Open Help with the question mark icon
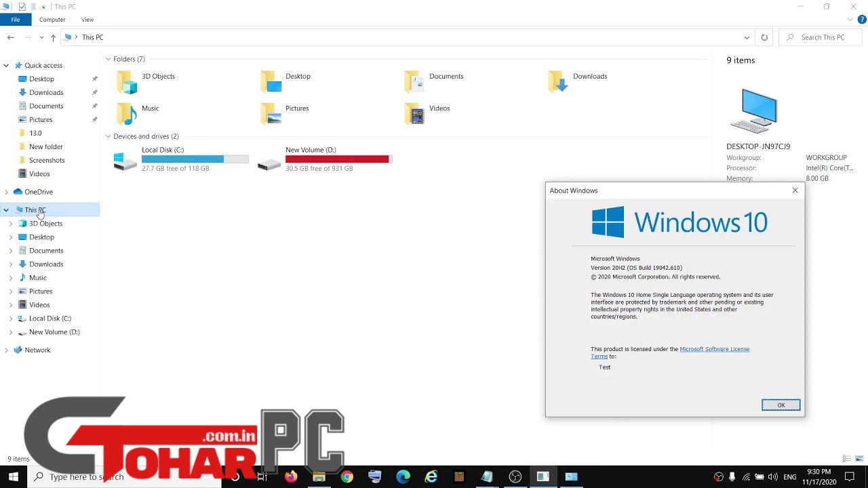This screenshot has width=868, height=488. point(861,20)
